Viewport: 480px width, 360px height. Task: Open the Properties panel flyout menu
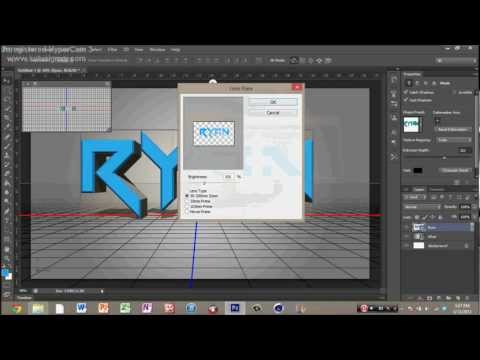click(475, 74)
